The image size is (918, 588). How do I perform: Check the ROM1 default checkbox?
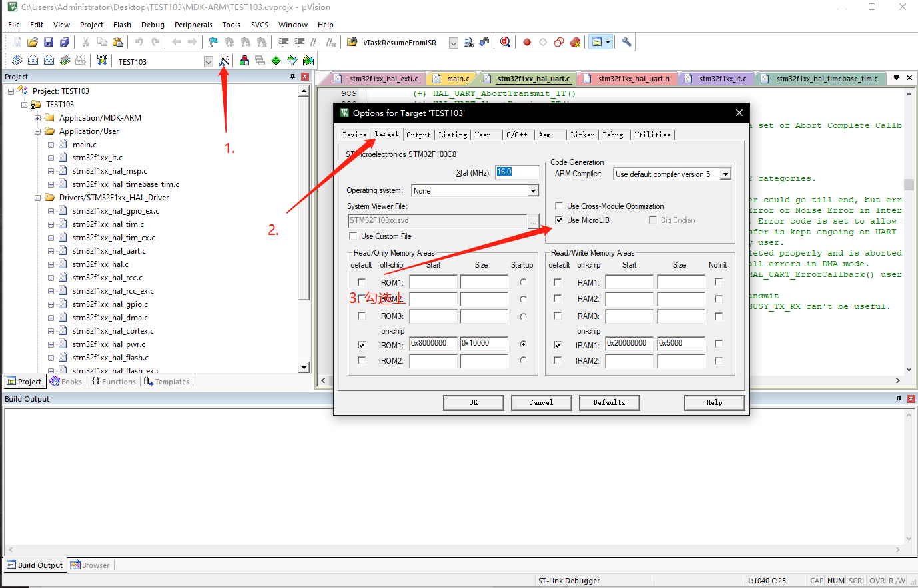click(x=362, y=282)
